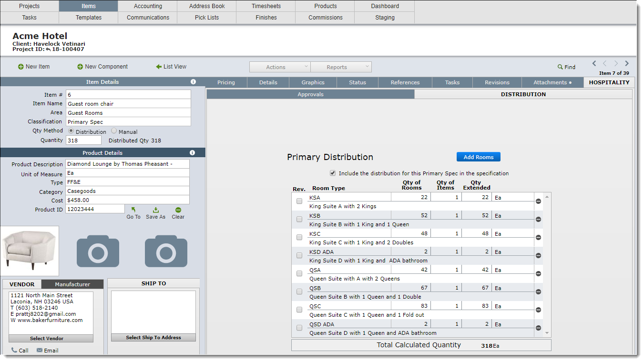Viewport: 644px width, 362px height.
Task: Remove the QSA room row
Action: pyautogui.click(x=538, y=274)
